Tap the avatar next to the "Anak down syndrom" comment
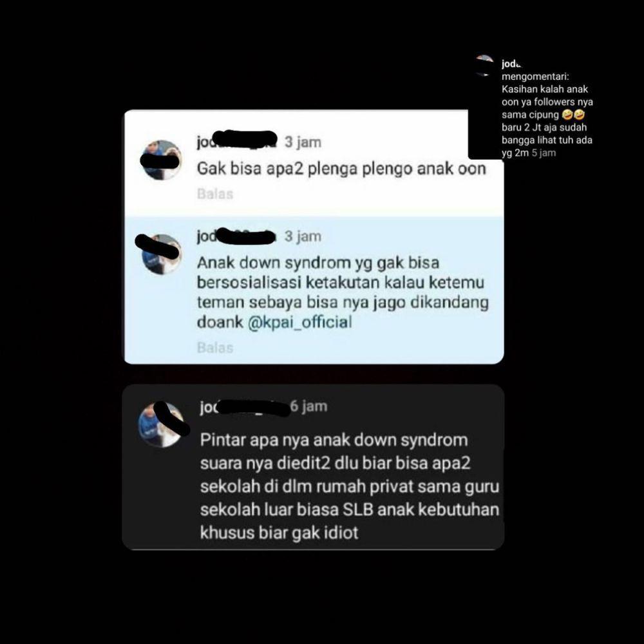 point(161,254)
